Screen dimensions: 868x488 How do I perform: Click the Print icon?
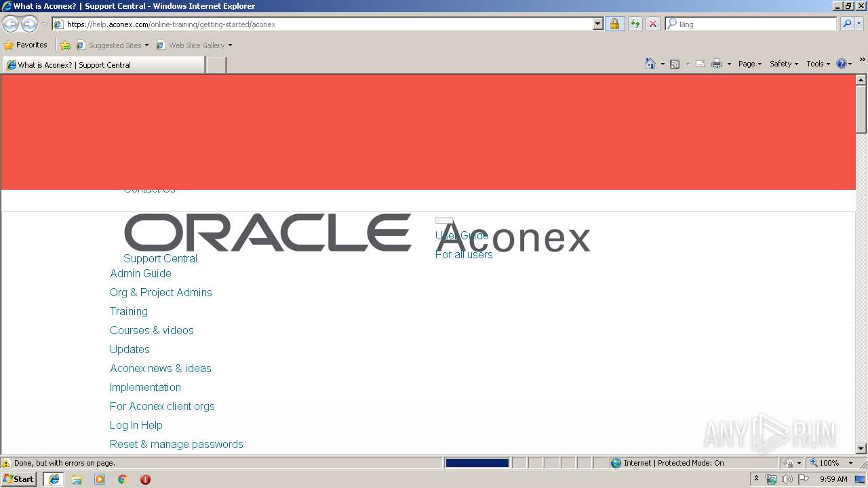[716, 64]
